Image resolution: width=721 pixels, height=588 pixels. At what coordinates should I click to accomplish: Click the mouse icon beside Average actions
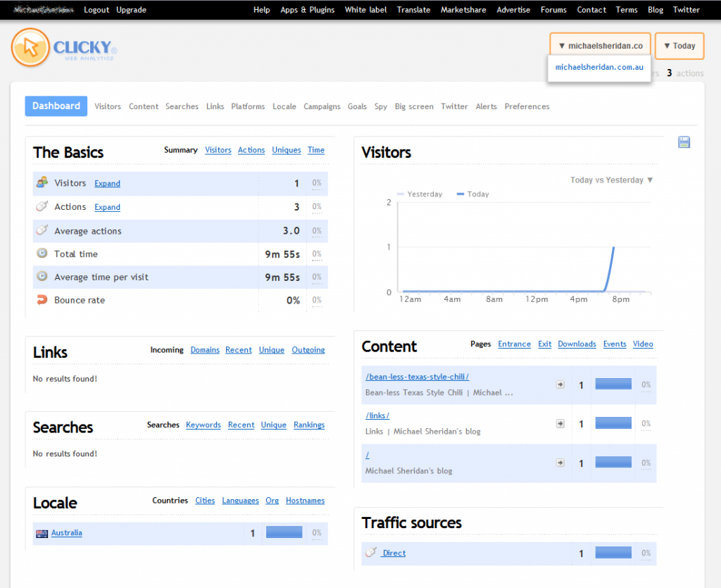pos(42,230)
